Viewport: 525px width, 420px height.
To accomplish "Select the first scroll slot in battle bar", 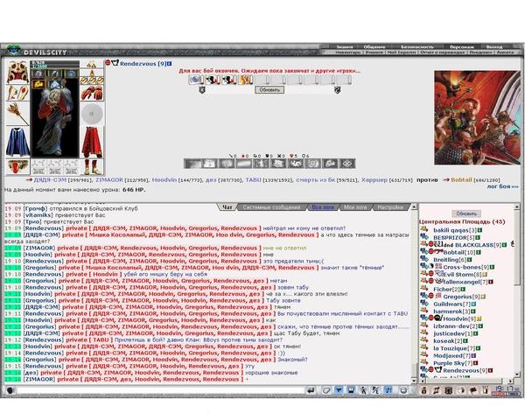I will (x=196, y=80).
